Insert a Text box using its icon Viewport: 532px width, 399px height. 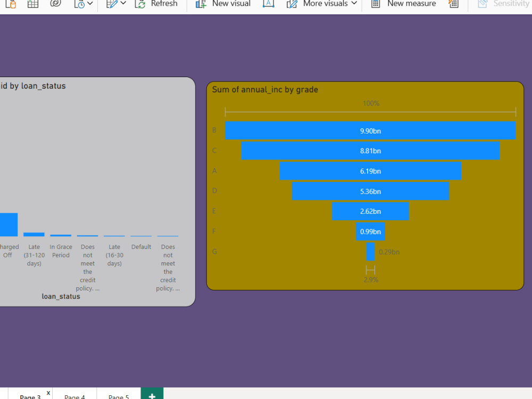click(x=268, y=4)
